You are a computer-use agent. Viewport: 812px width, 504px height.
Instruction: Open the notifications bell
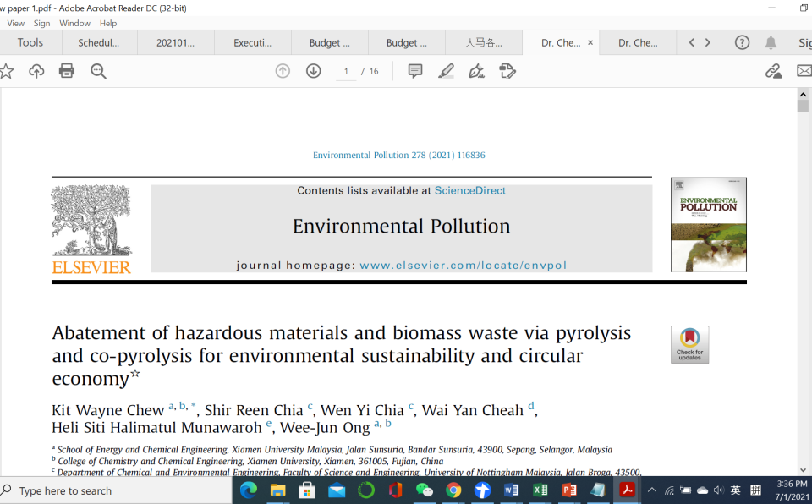771,42
